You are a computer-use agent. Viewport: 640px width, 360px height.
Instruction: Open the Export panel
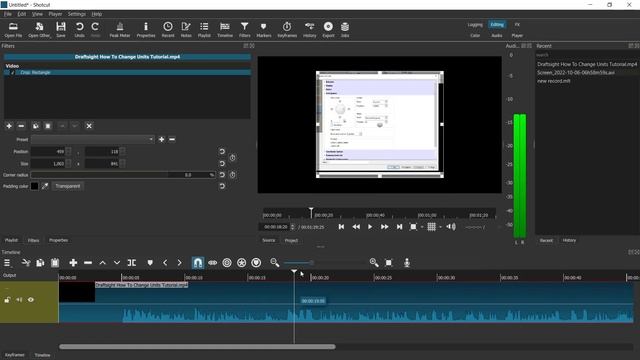328,30
